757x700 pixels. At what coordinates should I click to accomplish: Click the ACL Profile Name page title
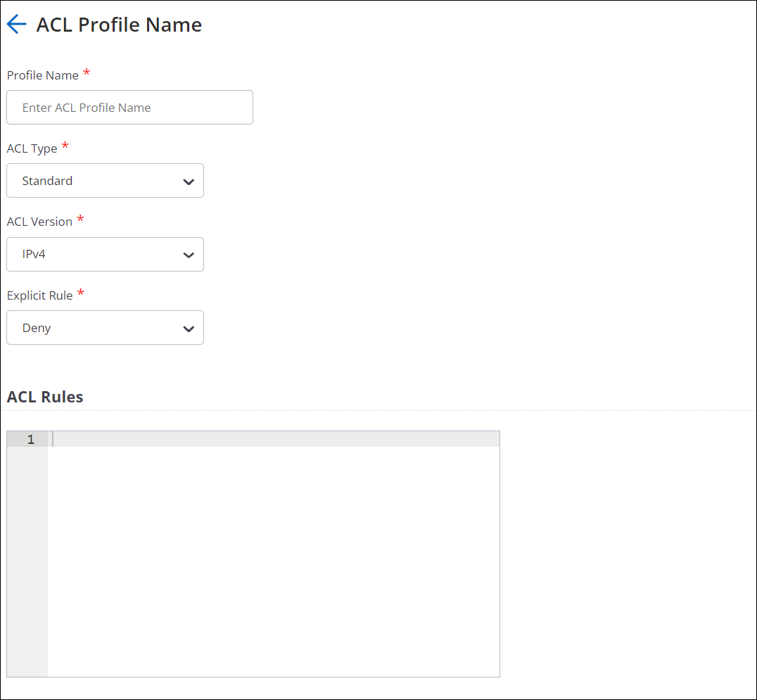click(x=118, y=24)
